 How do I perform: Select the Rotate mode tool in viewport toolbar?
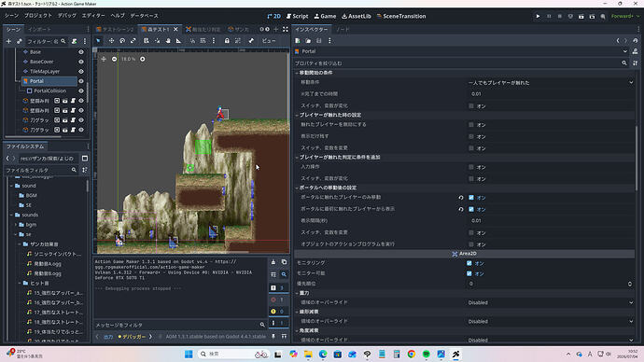[x=122, y=41]
